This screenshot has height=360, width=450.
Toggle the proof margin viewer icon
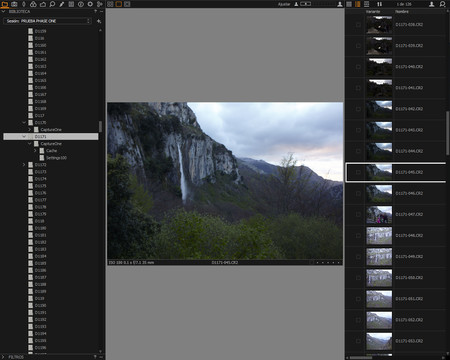[x=127, y=4]
